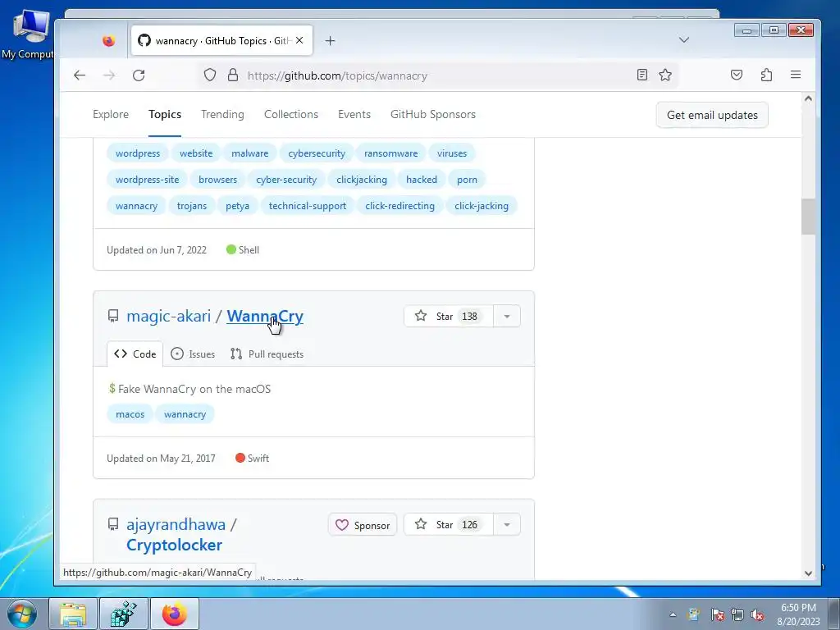Image resolution: width=840 pixels, height=630 pixels.
Task: Open the viruses topic tag
Action: [452, 153]
